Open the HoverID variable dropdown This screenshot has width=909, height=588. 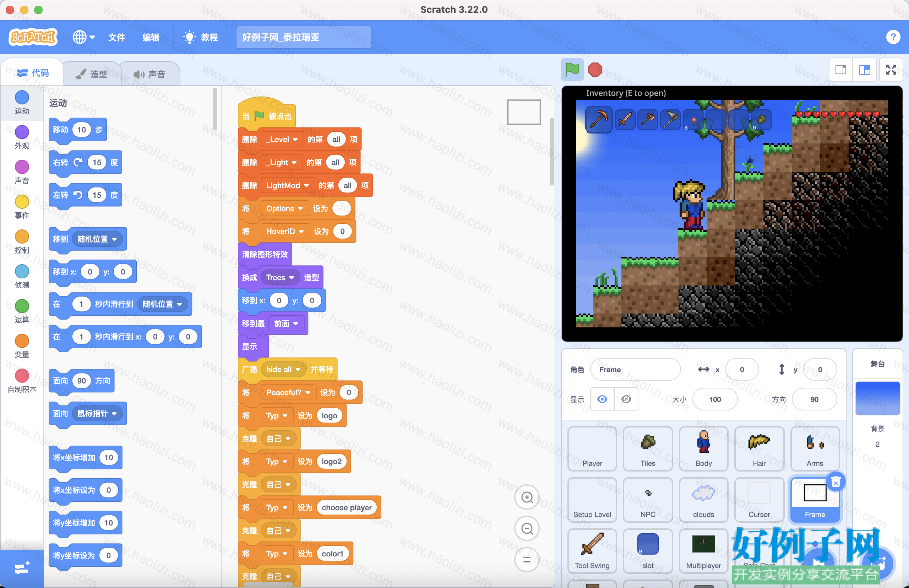tap(285, 232)
